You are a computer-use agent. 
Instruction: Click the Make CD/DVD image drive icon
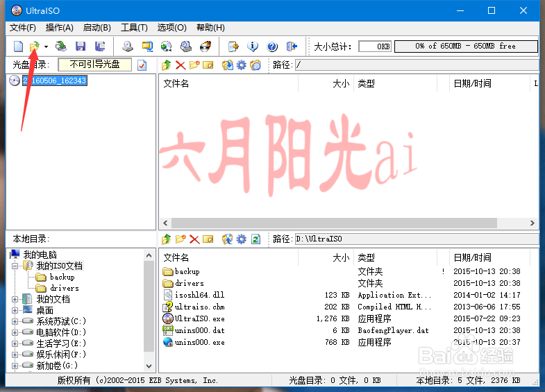point(128,46)
